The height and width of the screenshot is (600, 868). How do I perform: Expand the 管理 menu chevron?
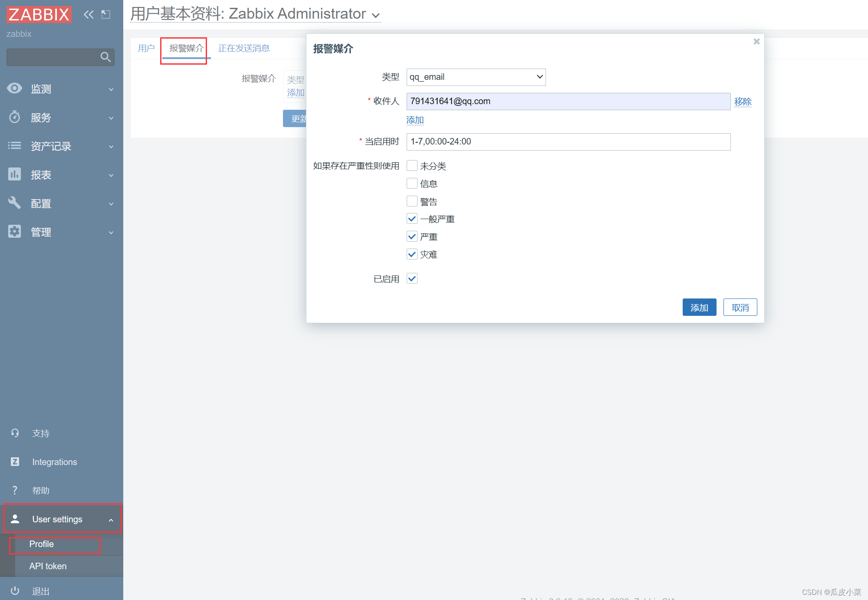click(x=111, y=233)
